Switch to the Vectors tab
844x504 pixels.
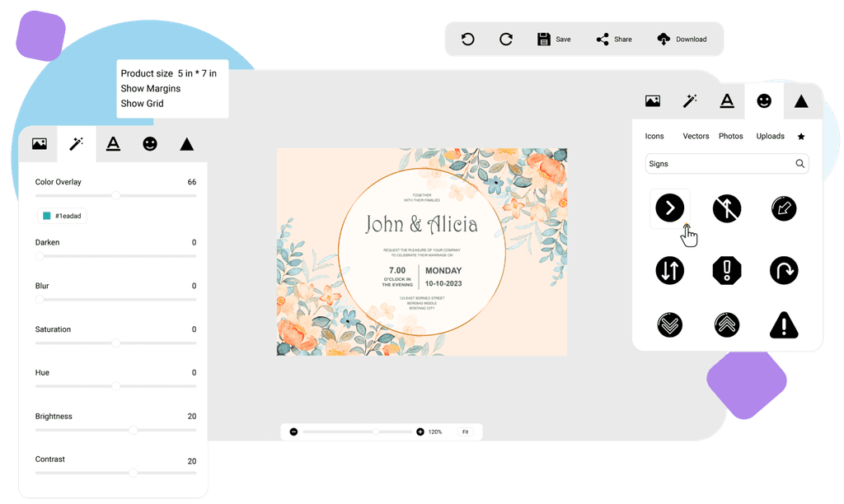[x=696, y=136]
